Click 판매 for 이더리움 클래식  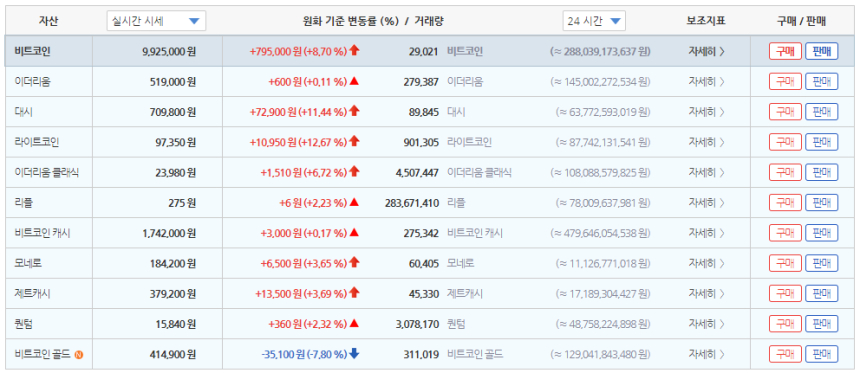[x=822, y=172]
